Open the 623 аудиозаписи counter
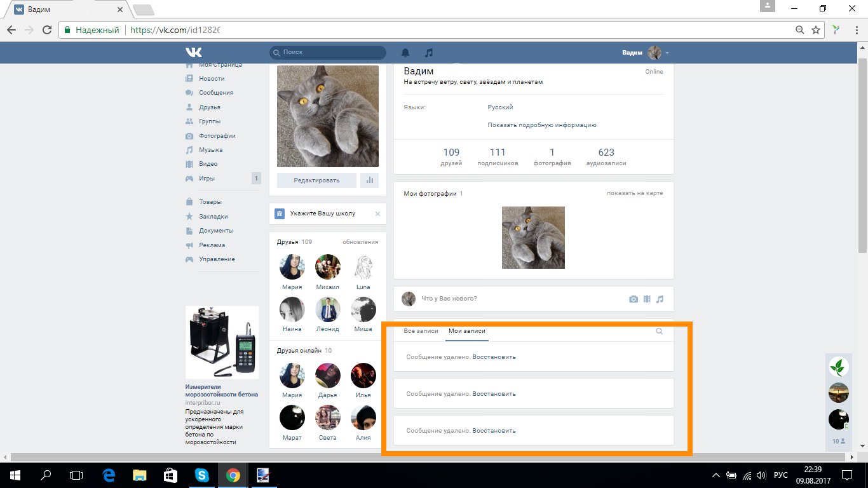The width and height of the screenshot is (868, 488). [x=606, y=157]
